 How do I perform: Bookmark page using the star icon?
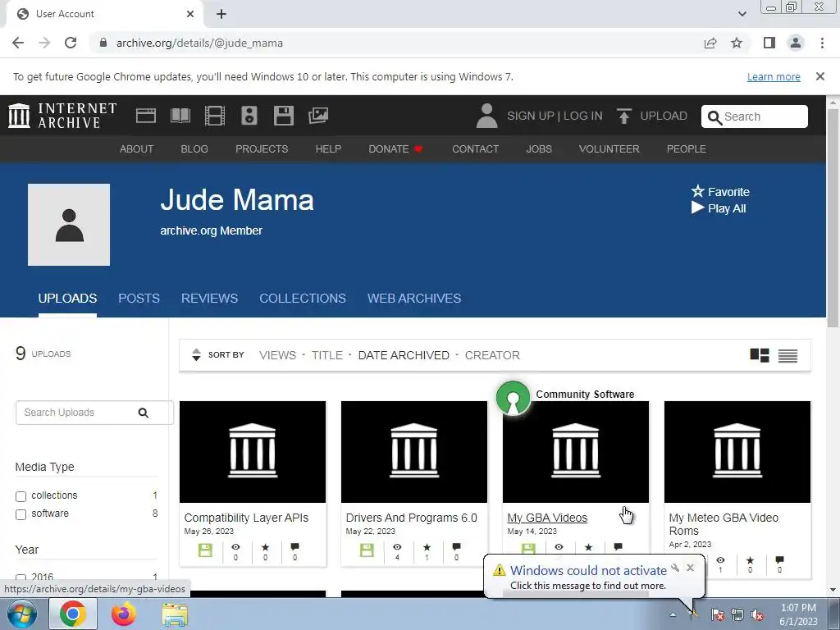[x=737, y=43]
